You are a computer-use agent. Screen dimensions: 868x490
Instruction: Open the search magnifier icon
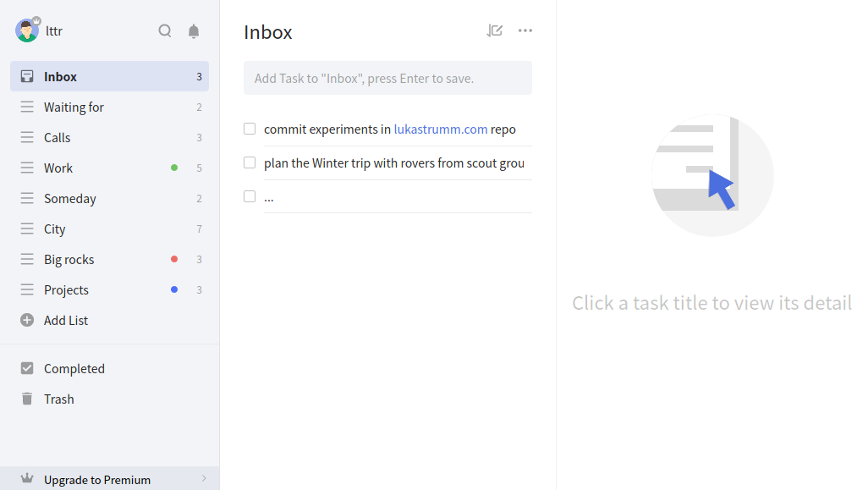[164, 30]
